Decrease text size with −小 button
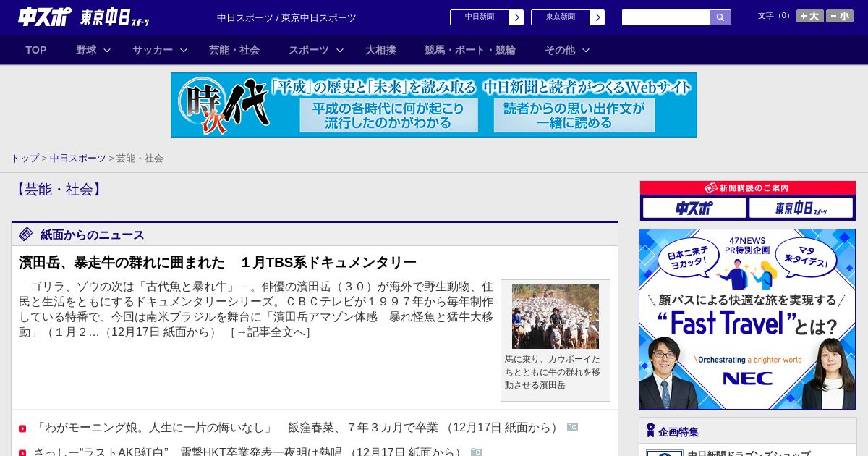868x456 pixels. (x=840, y=16)
